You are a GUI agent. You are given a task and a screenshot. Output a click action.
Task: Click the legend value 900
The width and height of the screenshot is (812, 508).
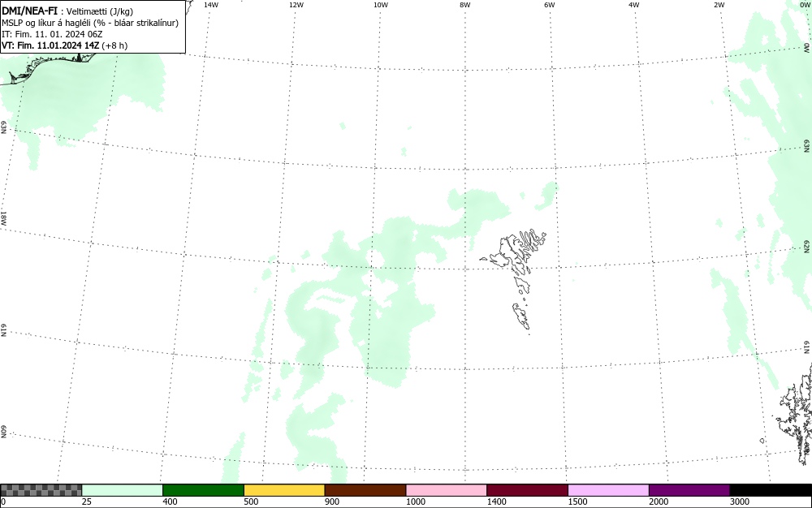332,502
